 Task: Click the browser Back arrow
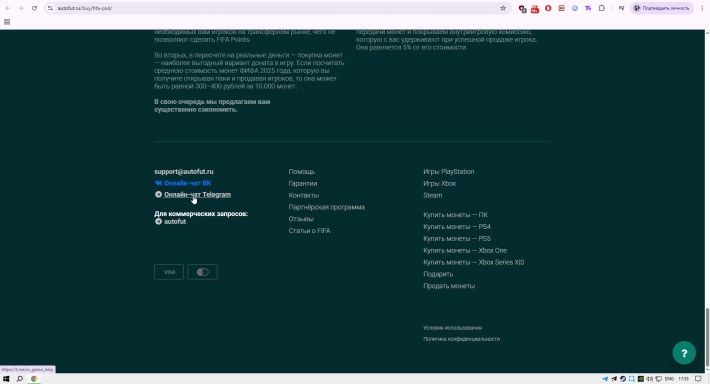coord(8,8)
